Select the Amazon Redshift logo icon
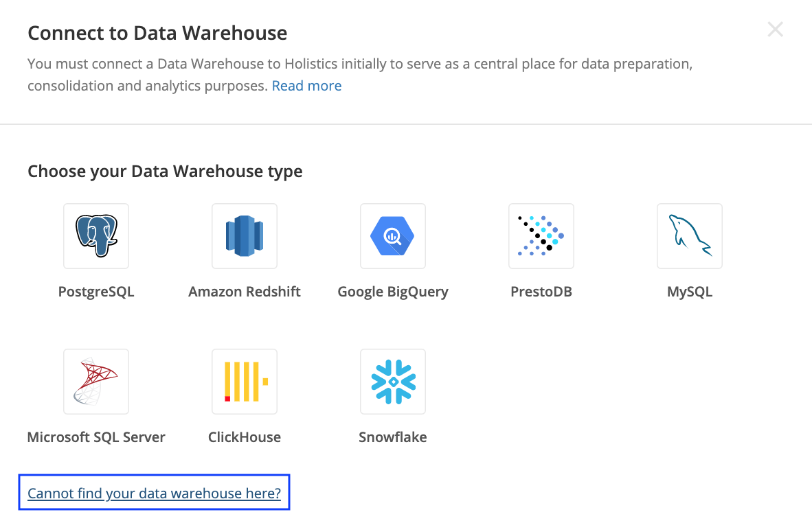 point(245,235)
